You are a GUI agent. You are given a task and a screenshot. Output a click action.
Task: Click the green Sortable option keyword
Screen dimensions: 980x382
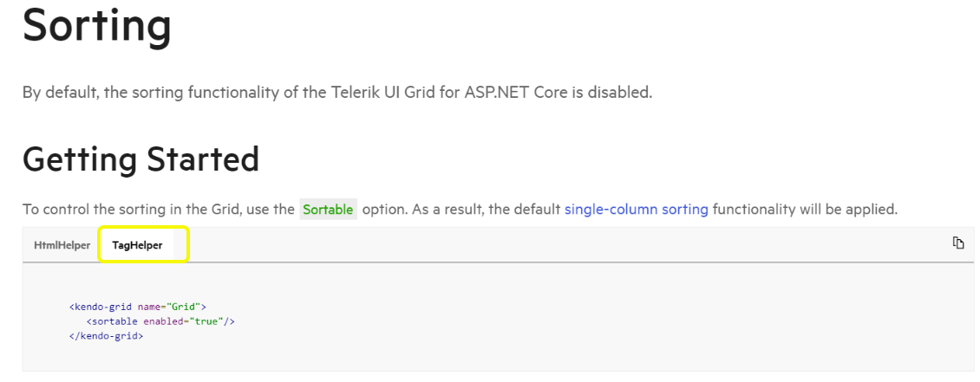(328, 209)
